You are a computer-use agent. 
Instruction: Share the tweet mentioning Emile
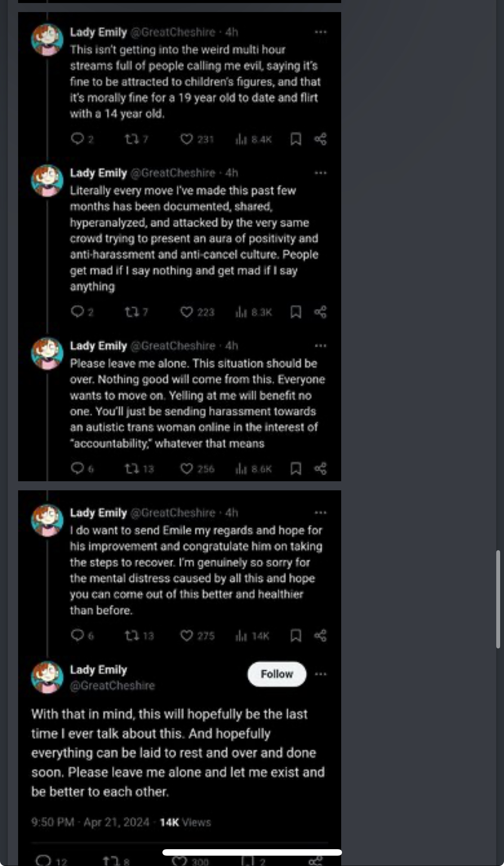[320, 635]
